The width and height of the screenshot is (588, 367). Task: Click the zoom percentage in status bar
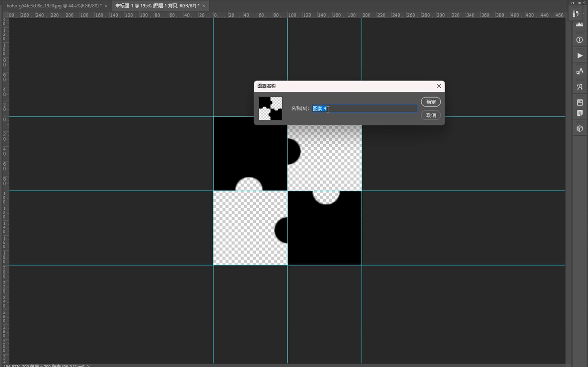click(x=12, y=366)
